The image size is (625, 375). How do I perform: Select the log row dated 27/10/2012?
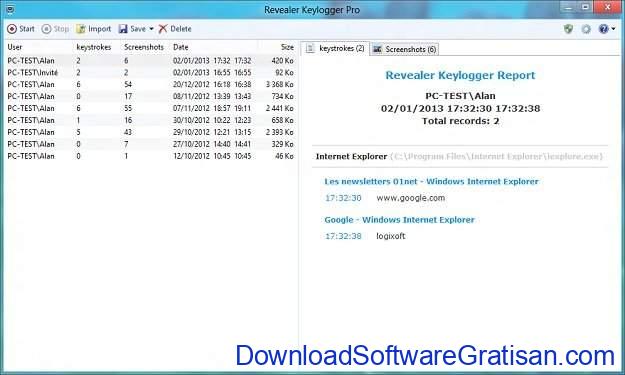point(150,144)
